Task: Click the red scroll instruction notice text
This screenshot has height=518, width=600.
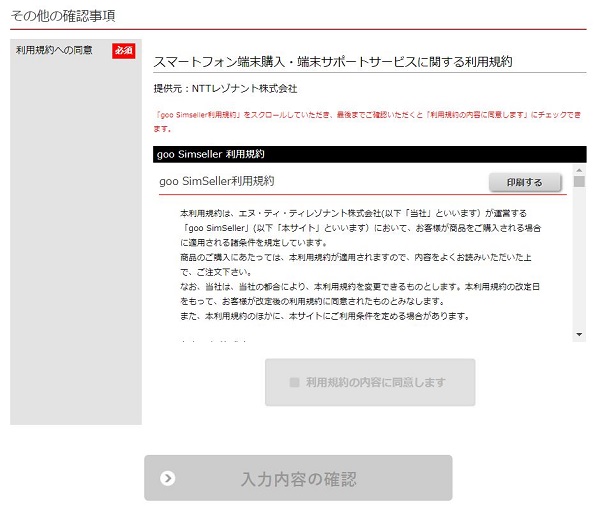Action: (x=367, y=121)
